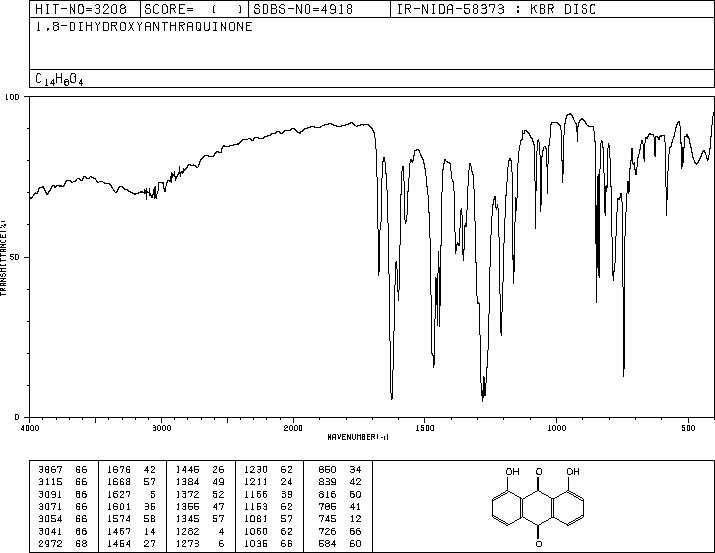Select the 1384 peak table entry
The image size is (715, 553).
tap(200, 482)
